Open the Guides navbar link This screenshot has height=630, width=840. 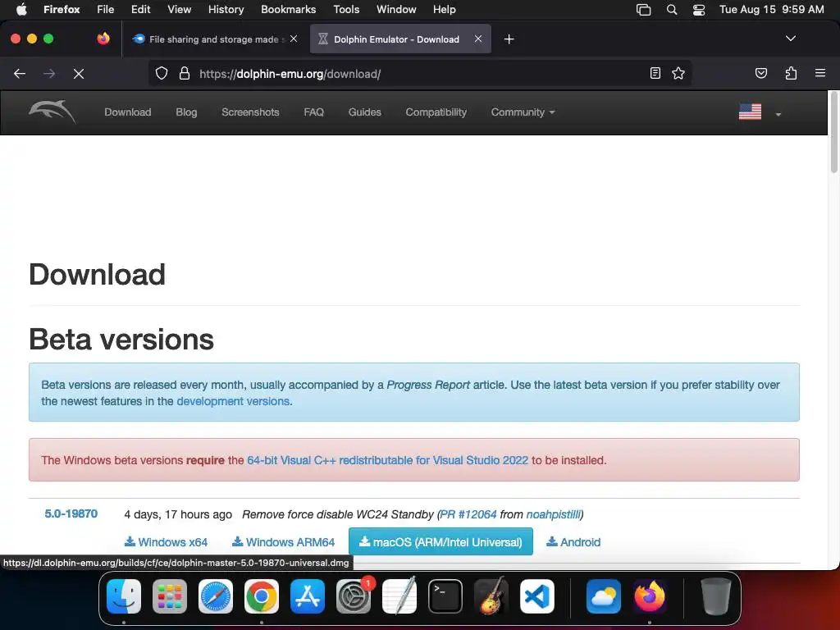coord(364,112)
